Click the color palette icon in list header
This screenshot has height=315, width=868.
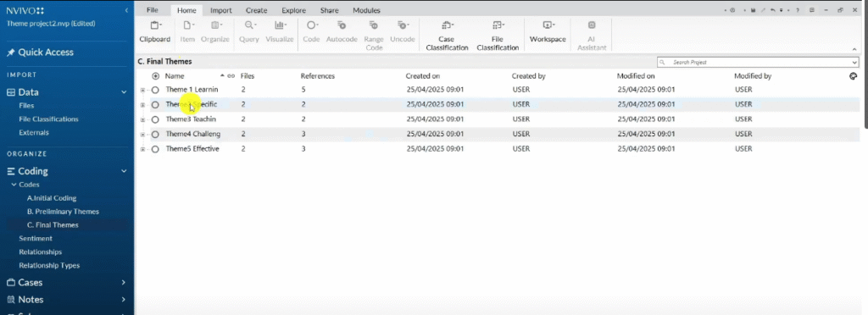(853, 76)
